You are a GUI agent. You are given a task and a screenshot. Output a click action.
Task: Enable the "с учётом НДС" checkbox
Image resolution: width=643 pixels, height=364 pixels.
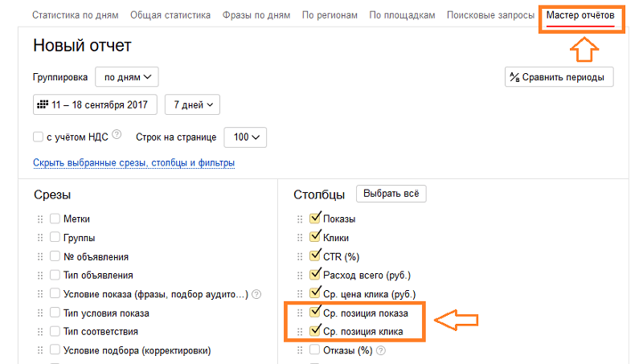coord(38,137)
